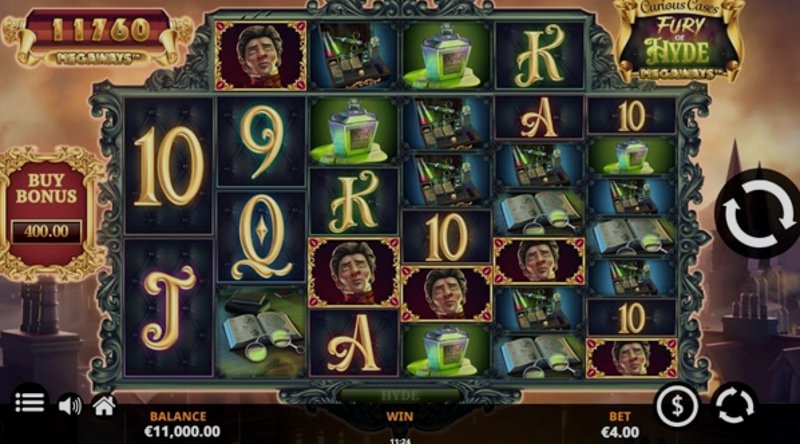Select the large 9 symbol on second reel
Viewport: 800px width, 444px height.
[x=261, y=142]
